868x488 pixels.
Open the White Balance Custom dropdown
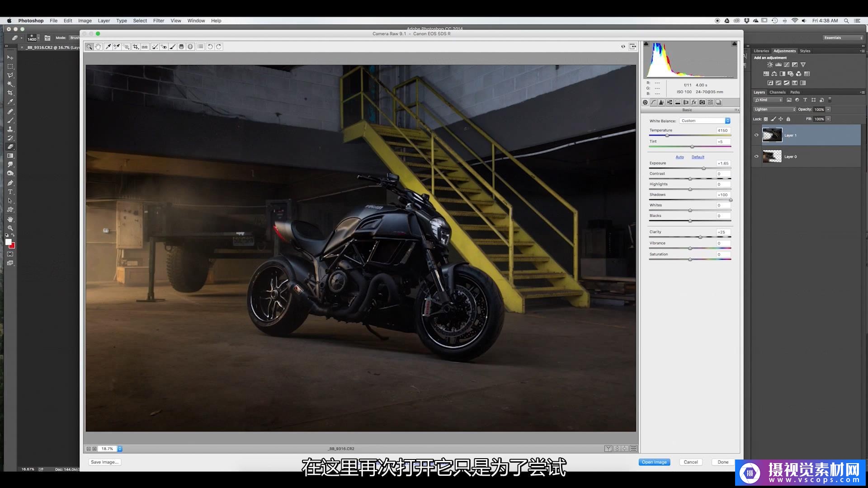click(x=704, y=121)
